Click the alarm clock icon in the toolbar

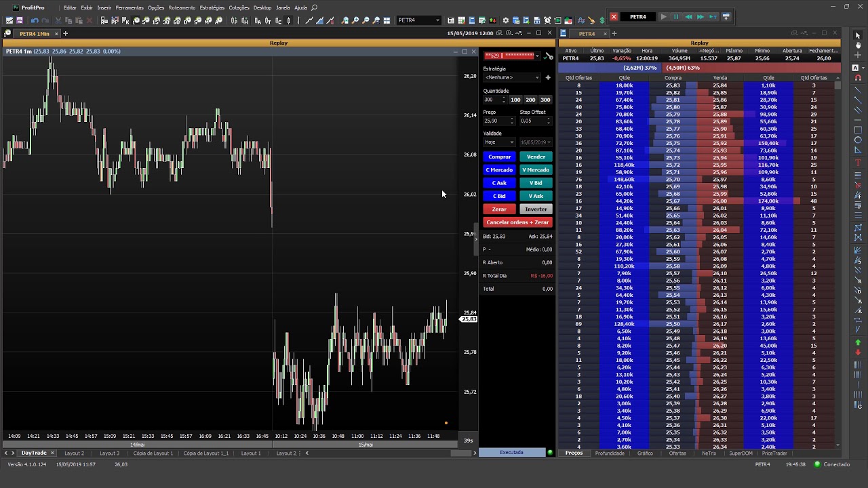[547, 20]
